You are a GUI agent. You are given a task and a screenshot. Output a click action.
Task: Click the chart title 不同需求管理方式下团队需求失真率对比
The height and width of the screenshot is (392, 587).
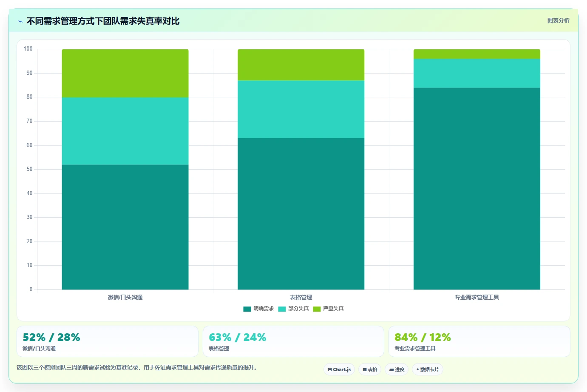[103, 21]
